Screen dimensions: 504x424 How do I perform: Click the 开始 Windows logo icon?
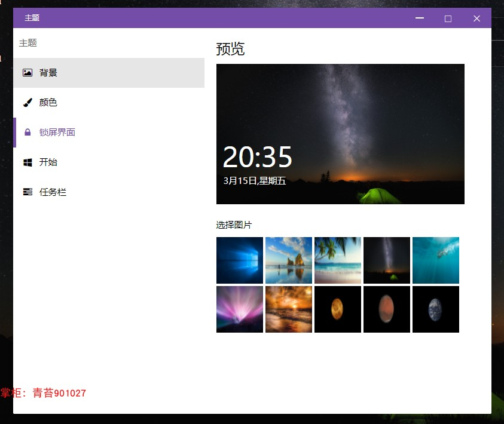(x=28, y=162)
